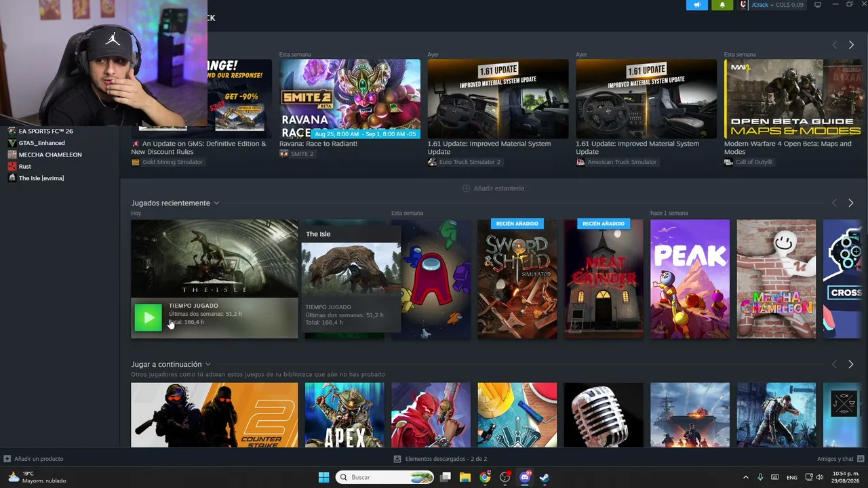Switch to Steam on the taskbar
868x488 pixels.
(544, 477)
